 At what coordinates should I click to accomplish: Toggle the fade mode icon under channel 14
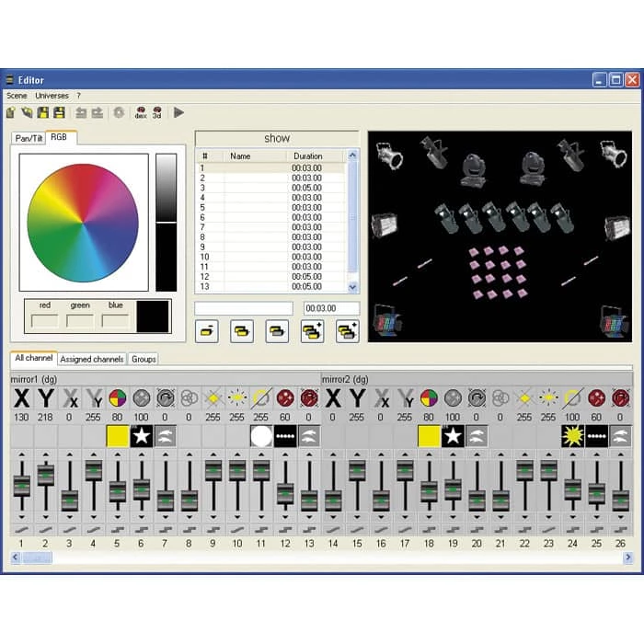click(x=333, y=529)
